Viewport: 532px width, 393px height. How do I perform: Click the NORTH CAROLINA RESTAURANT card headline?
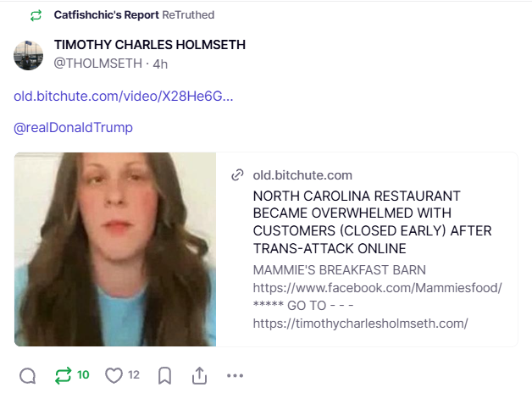[372, 222]
